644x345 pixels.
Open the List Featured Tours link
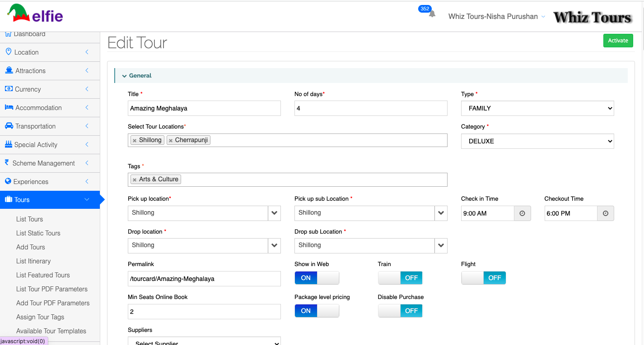[x=43, y=275]
